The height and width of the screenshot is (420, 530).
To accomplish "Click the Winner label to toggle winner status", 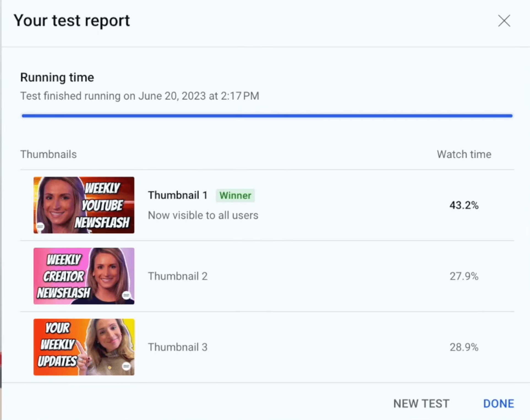I will (235, 195).
